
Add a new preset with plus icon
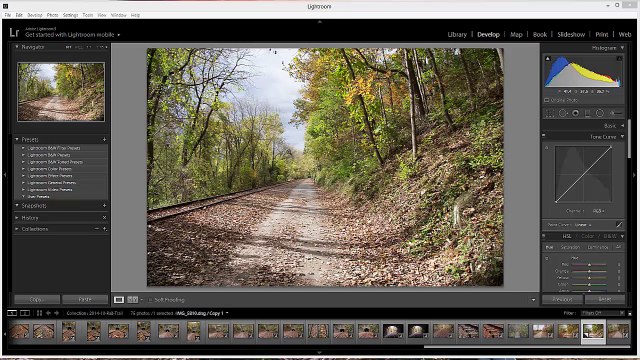(x=104, y=140)
